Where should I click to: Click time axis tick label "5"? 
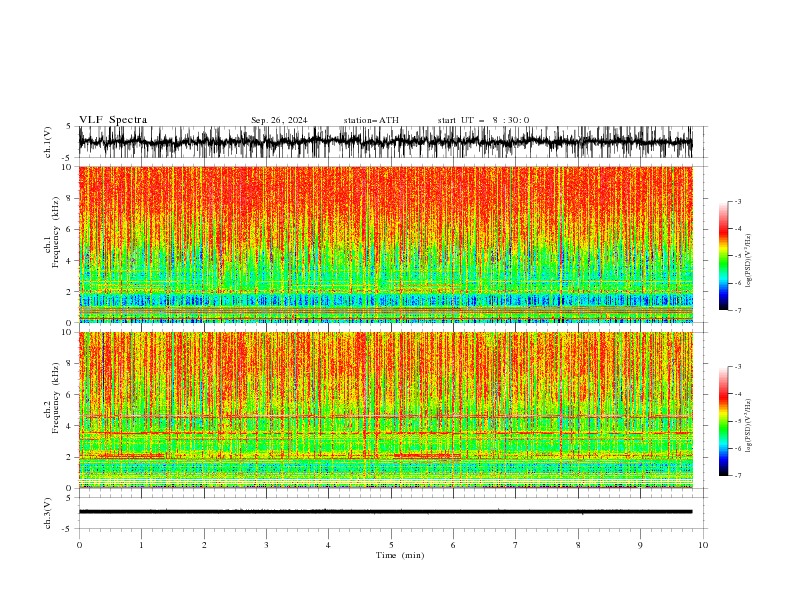point(391,545)
